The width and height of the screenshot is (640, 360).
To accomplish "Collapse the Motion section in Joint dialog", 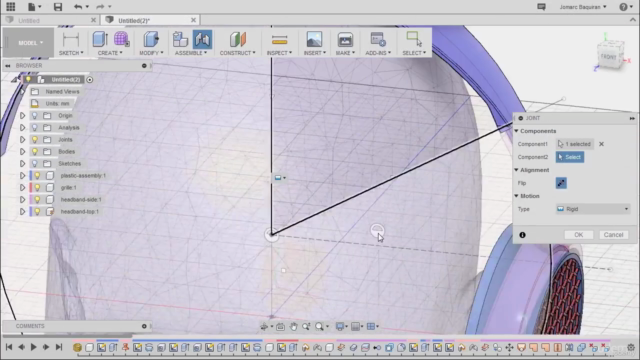I will (x=516, y=196).
